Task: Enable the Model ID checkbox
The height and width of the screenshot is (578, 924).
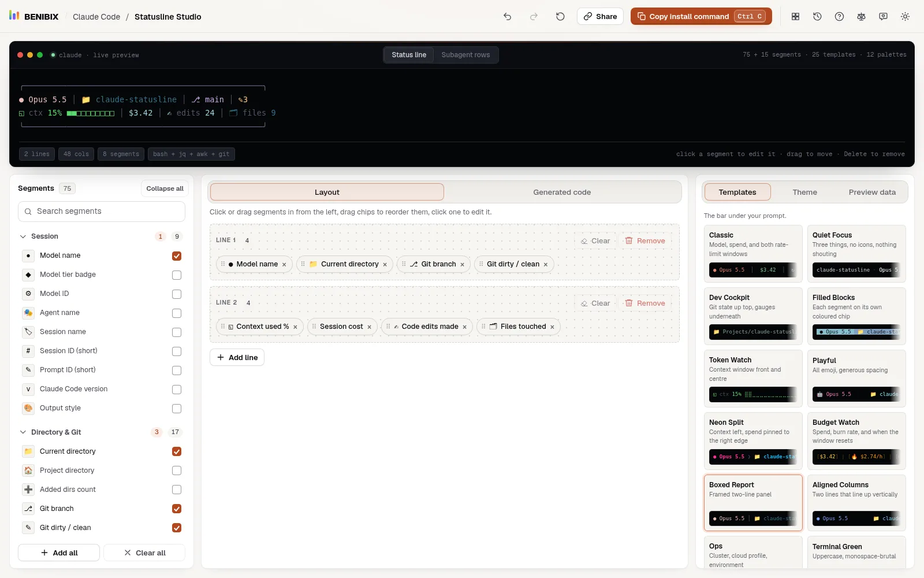Action: tap(177, 294)
